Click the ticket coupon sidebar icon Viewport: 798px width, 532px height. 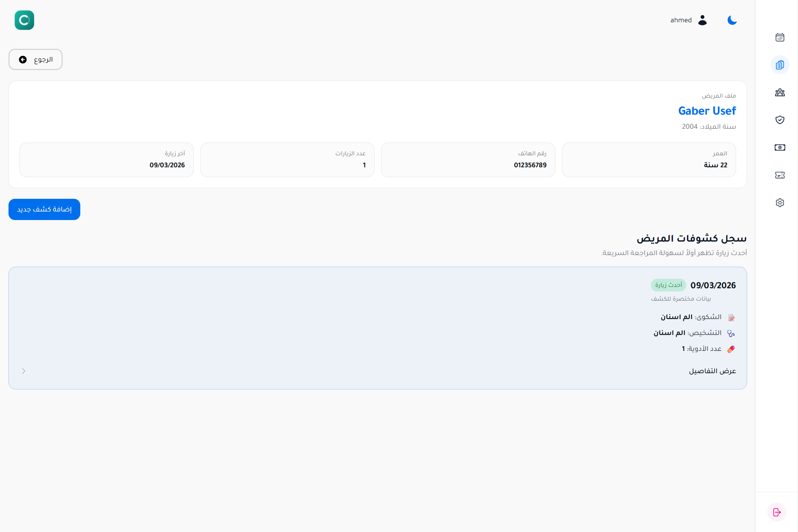coord(780,175)
